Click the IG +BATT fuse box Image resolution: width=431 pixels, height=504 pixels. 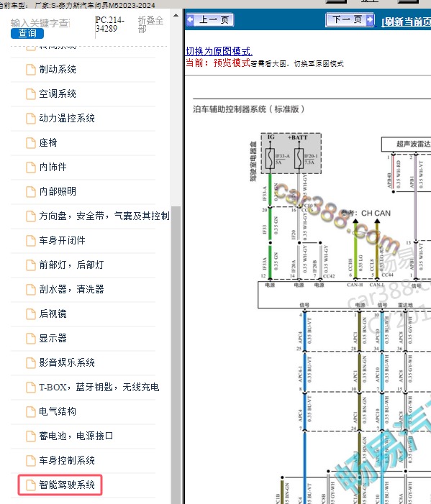(x=291, y=153)
